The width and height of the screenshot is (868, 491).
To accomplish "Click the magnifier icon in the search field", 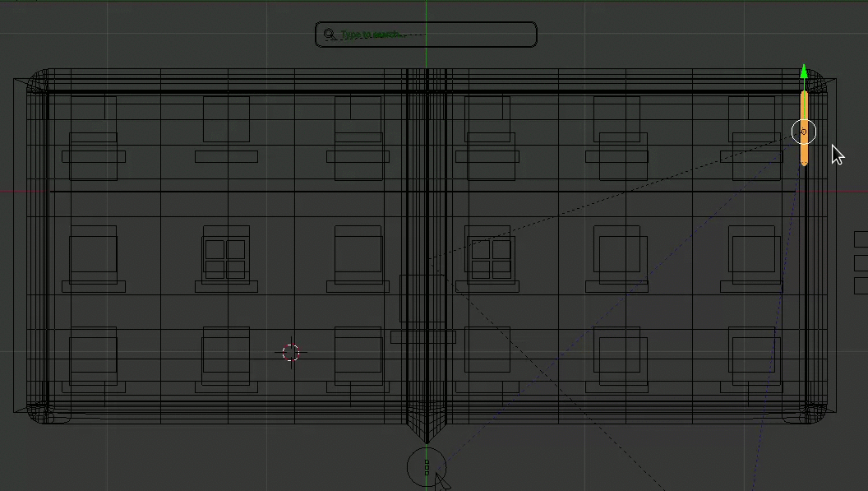I will click(x=330, y=35).
